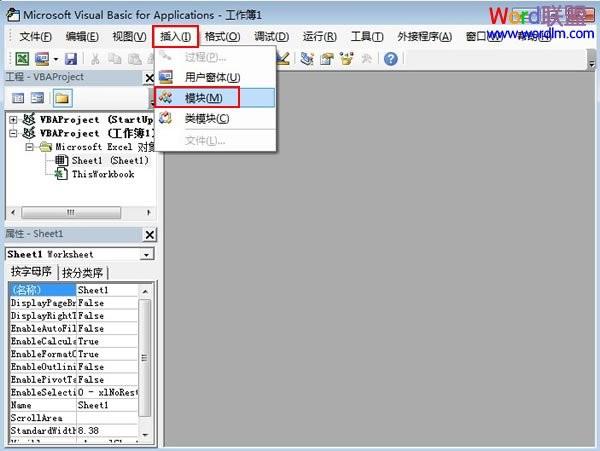Open the Properties Window toolbar icon
This screenshot has height=451, width=600.
pyautogui.click(x=327, y=59)
